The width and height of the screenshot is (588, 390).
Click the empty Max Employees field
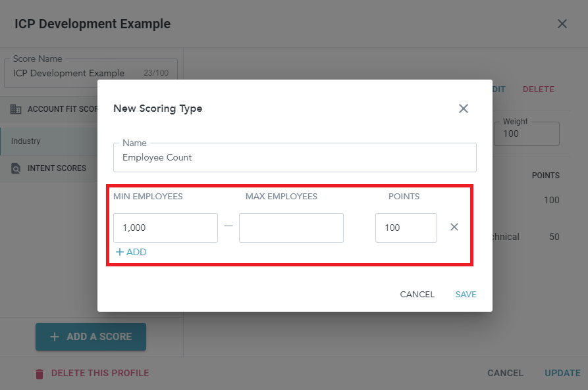[291, 228]
